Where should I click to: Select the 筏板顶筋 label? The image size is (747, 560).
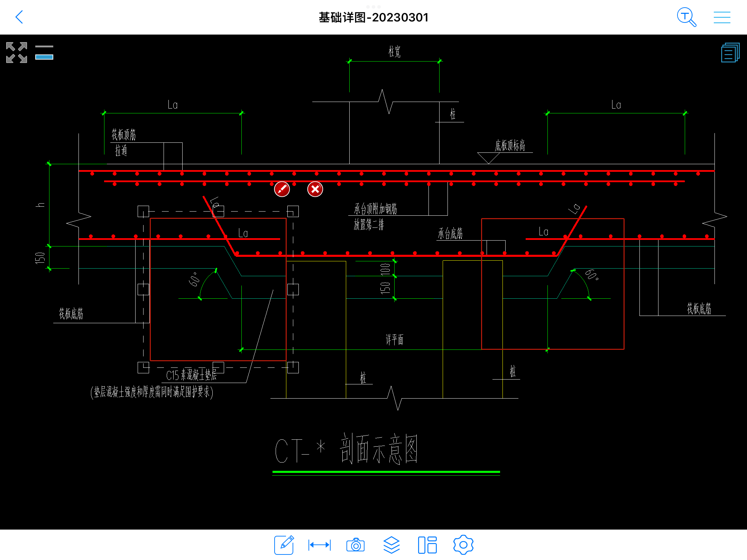(124, 135)
